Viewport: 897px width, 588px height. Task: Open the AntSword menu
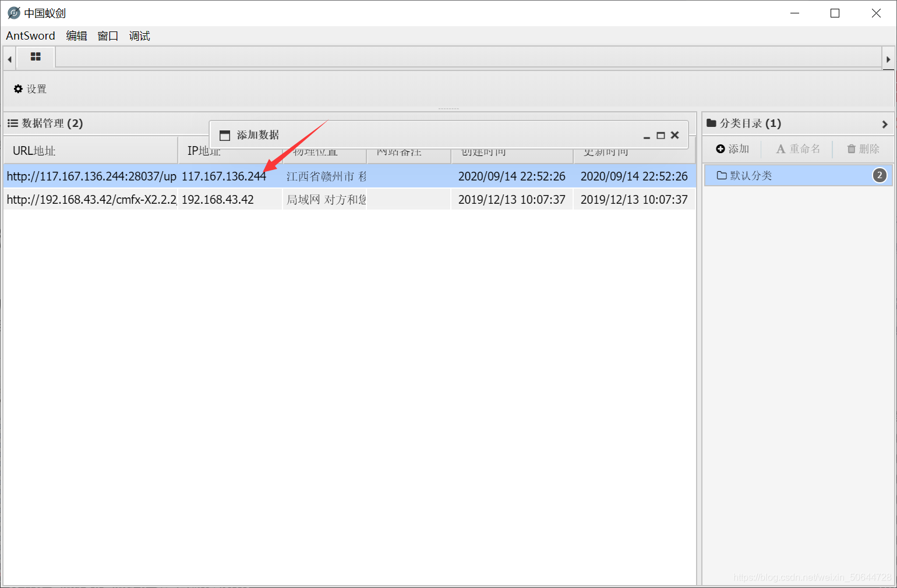pyautogui.click(x=30, y=36)
